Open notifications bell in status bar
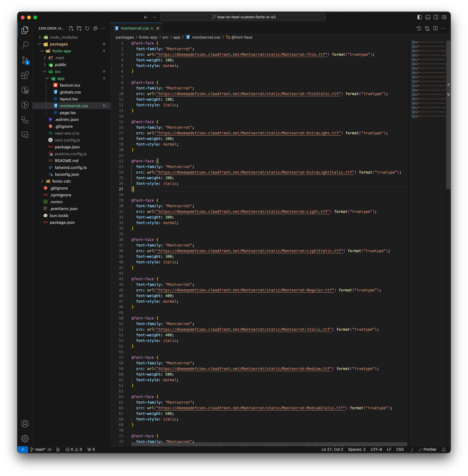Viewport: 468px width, 476px height. point(444,450)
